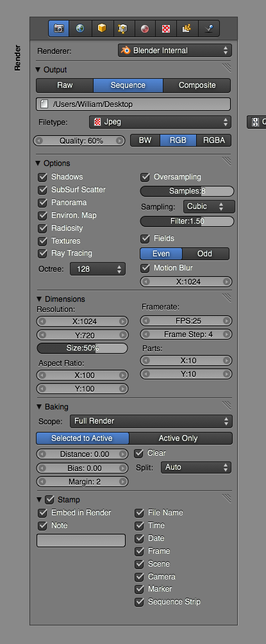
Task: Open Texture properties checkerboard icon
Action: [165, 28]
